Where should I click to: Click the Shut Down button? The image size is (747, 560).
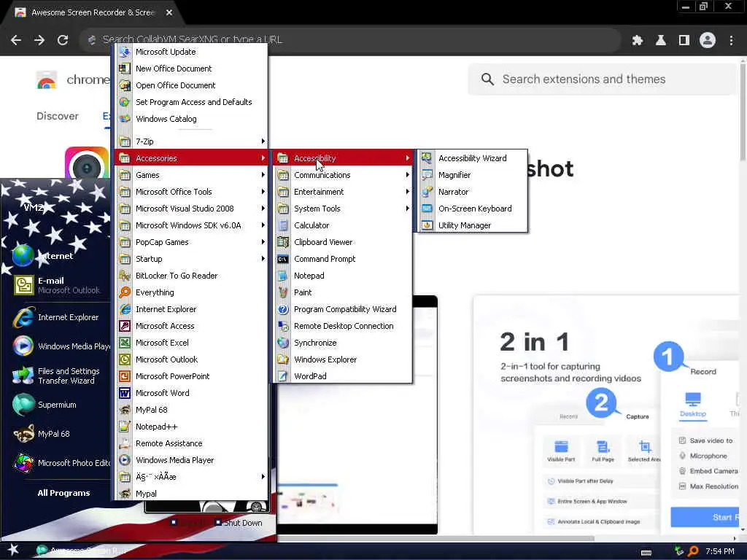click(239, 522)
